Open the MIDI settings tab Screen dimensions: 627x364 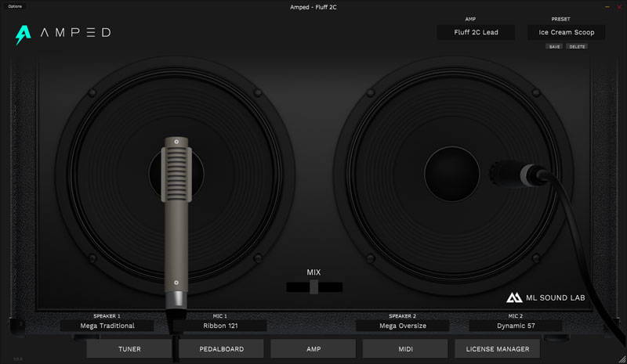pos(405,349)
